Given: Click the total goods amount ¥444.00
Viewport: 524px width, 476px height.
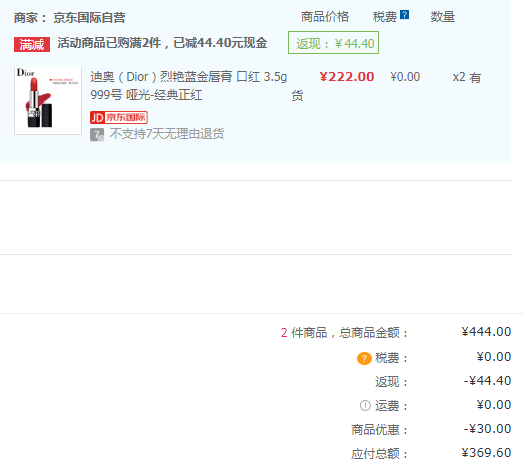Looking at the screenshot, I should click(486, 332).
